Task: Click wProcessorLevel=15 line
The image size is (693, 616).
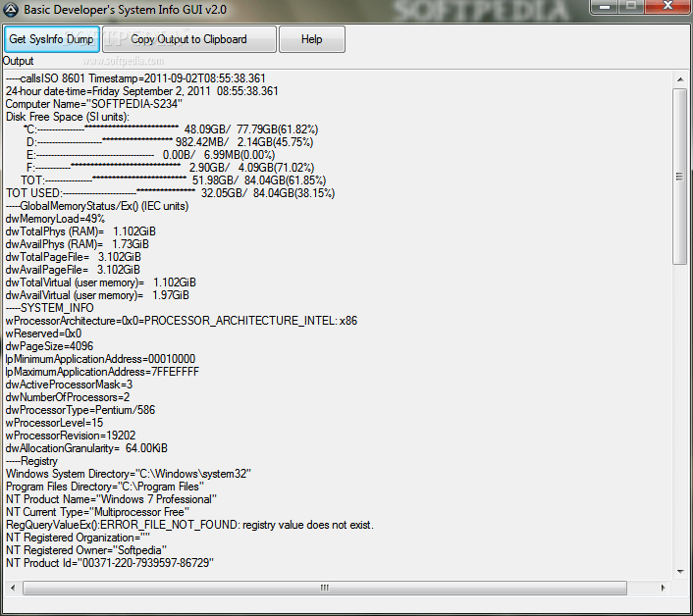Action: coord(54,423)
